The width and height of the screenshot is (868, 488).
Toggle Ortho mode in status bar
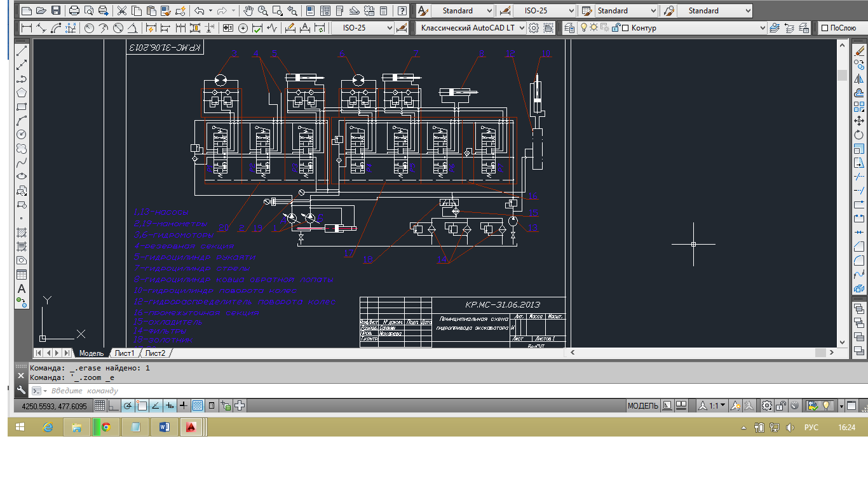(x=114, y=405)
